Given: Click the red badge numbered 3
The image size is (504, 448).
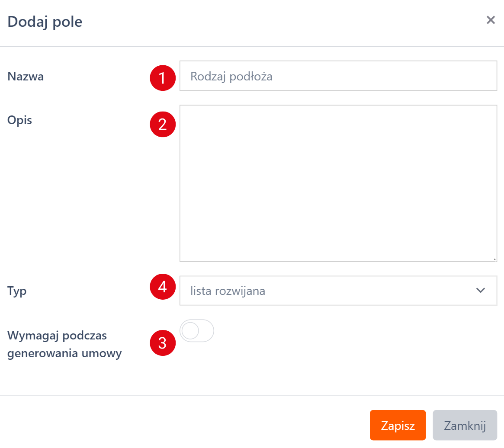Looking at the screenshot, I should coord(162,343).
